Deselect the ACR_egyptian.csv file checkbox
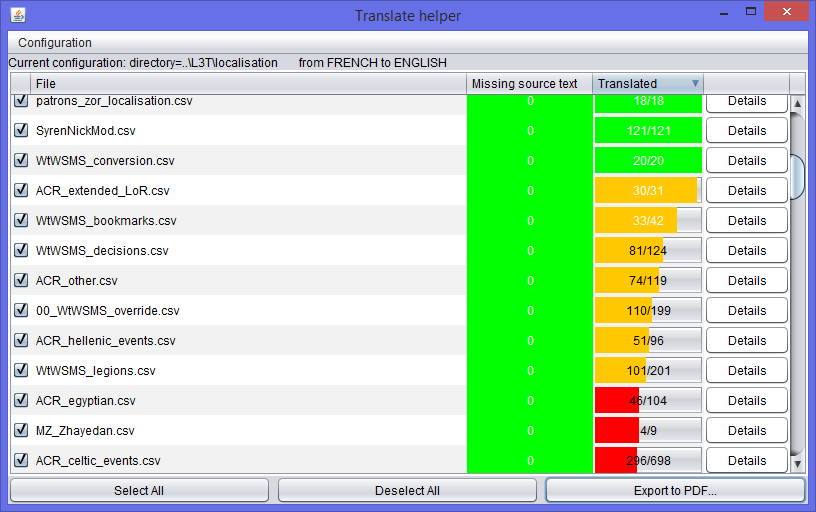 [20, 401]
